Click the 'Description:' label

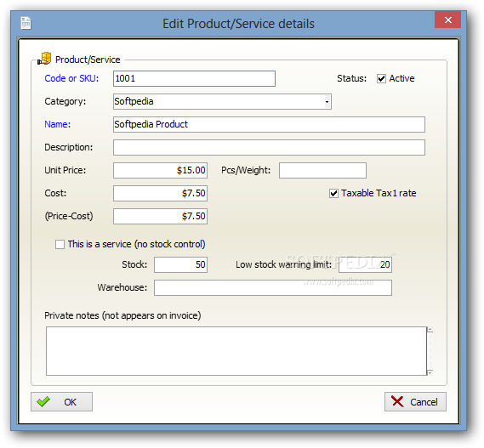coord(69,147)
